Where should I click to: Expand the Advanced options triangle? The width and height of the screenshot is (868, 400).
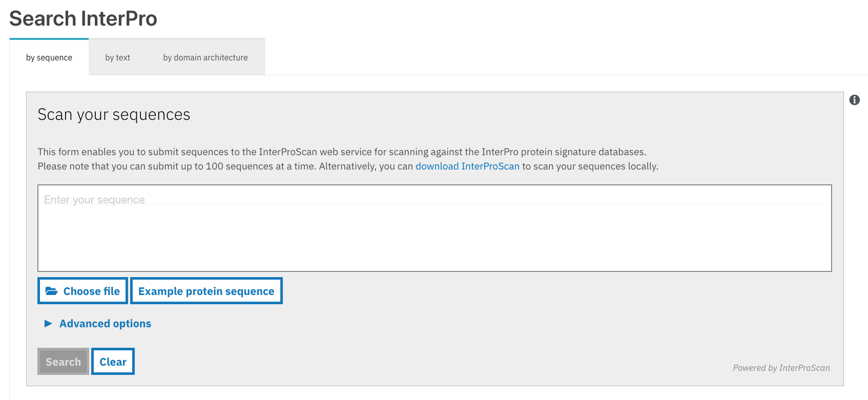[x=48, y=324]
